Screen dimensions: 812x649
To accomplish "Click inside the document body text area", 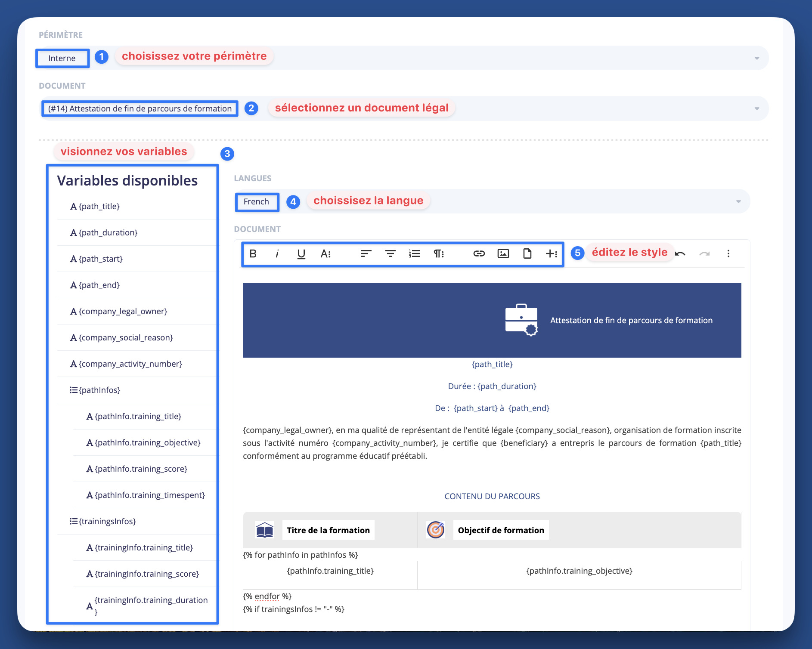I will [491, 443].
